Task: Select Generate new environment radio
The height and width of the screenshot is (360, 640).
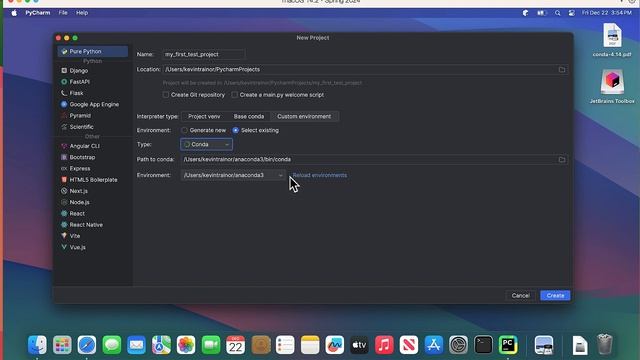Action: coord(184,130)
